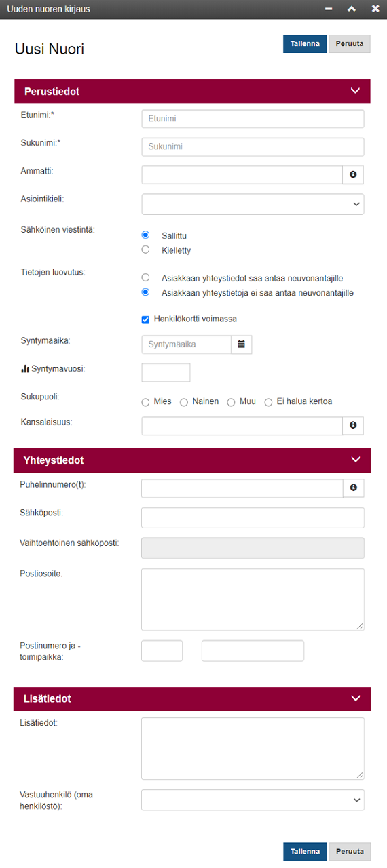Focus the Etunimi text field

253,119
